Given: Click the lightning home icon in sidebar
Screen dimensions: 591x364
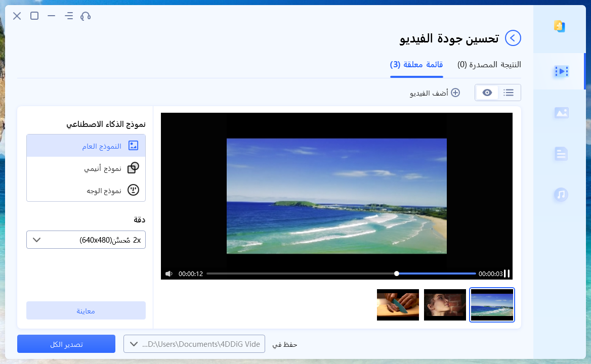Looking at the screenshot, I should [x=559, y=26].
